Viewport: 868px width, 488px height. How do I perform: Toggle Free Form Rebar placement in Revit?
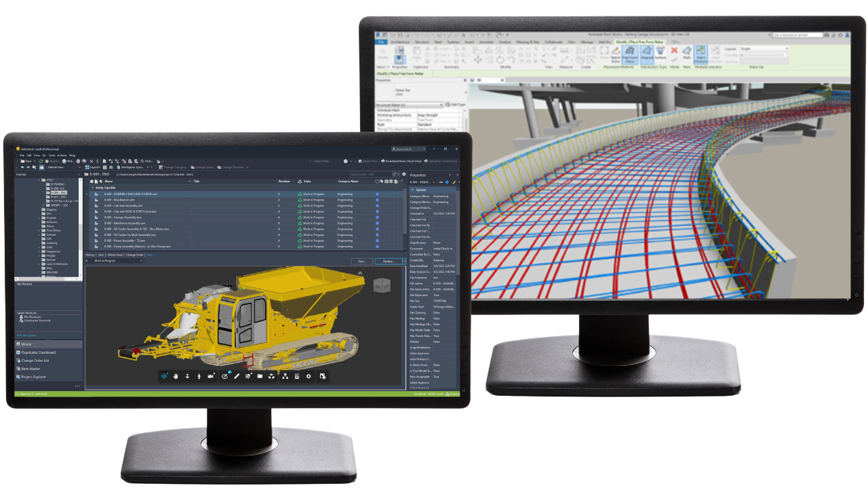click(630, 54)
